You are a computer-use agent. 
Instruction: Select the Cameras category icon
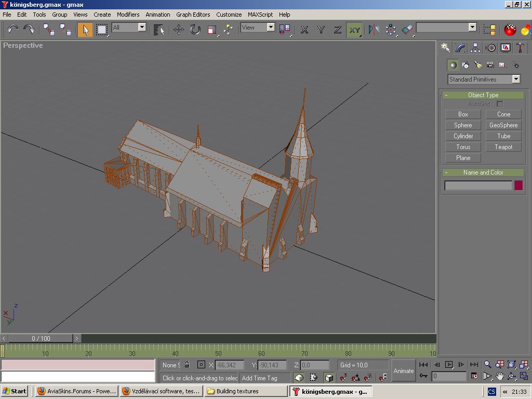click(x=490, y=65)
